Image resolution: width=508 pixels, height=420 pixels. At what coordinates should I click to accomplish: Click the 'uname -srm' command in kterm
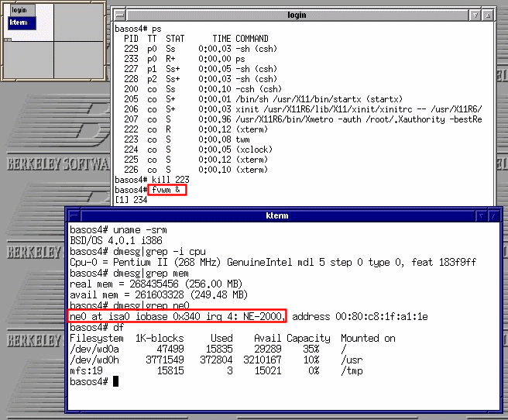139,230
